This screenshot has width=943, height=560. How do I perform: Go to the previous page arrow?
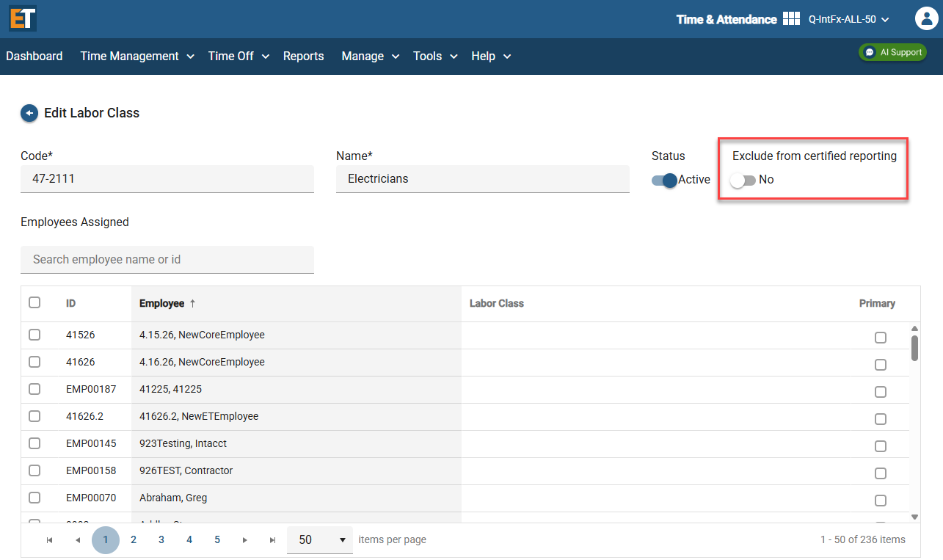tap(78, 539)
